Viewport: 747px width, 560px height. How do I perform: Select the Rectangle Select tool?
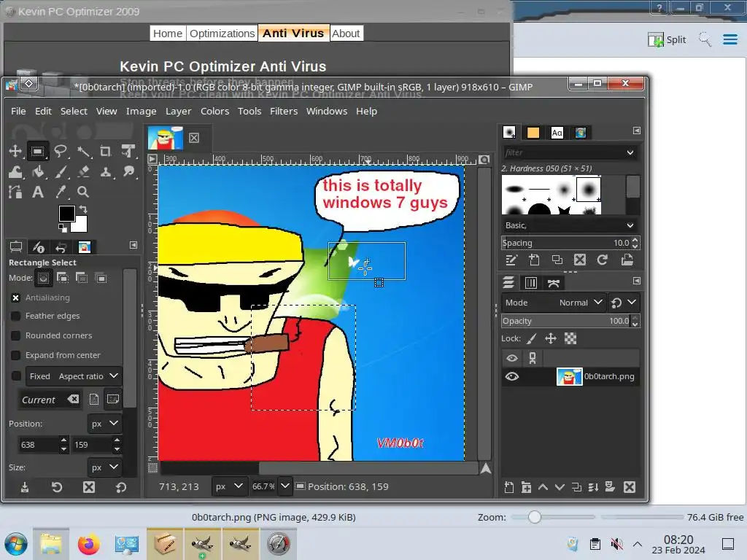pos(37,152)
